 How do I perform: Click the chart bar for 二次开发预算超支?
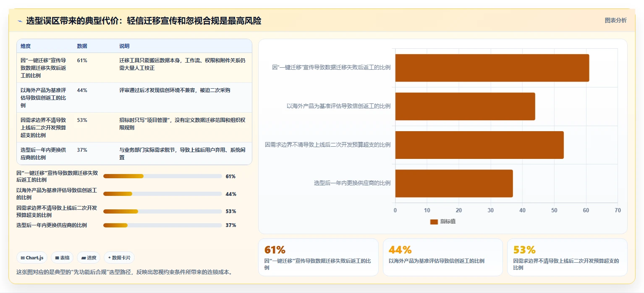point(479,145)
